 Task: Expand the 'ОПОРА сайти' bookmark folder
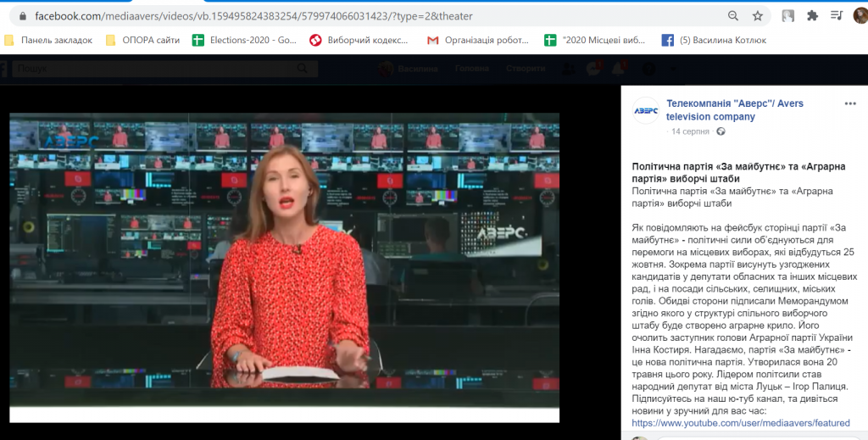[x=142, y=40]
